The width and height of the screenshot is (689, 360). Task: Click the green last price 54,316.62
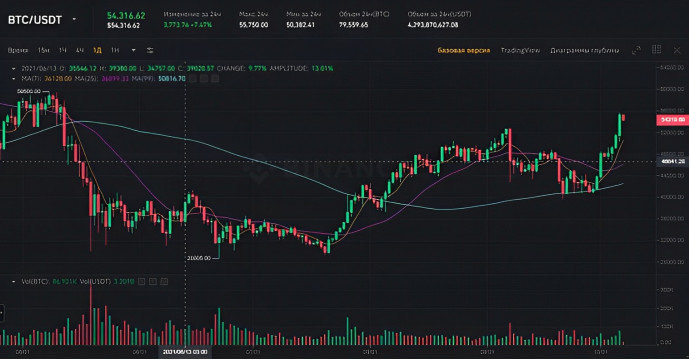[126, 15]
